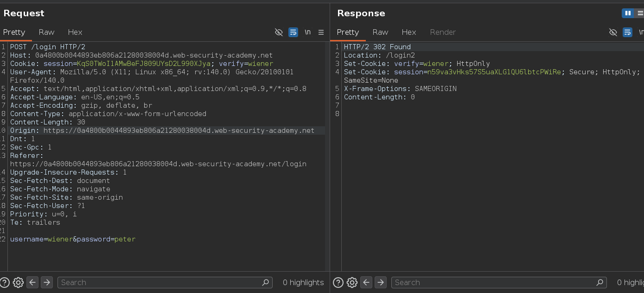Toggle line wrap icon in Request panel

(x=293, y=32)
